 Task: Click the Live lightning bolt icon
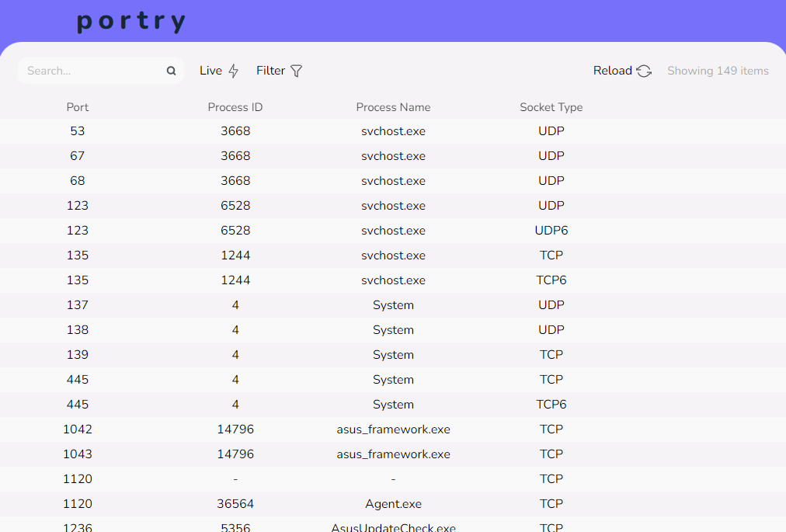pyautogui.click(x=234, y=71)
